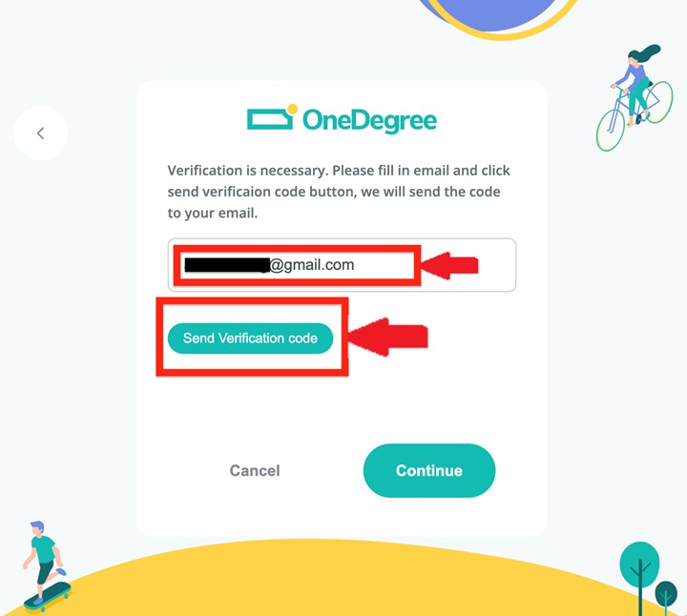
Task: Click the verification instructions paragraph
Action: point(339,192)
